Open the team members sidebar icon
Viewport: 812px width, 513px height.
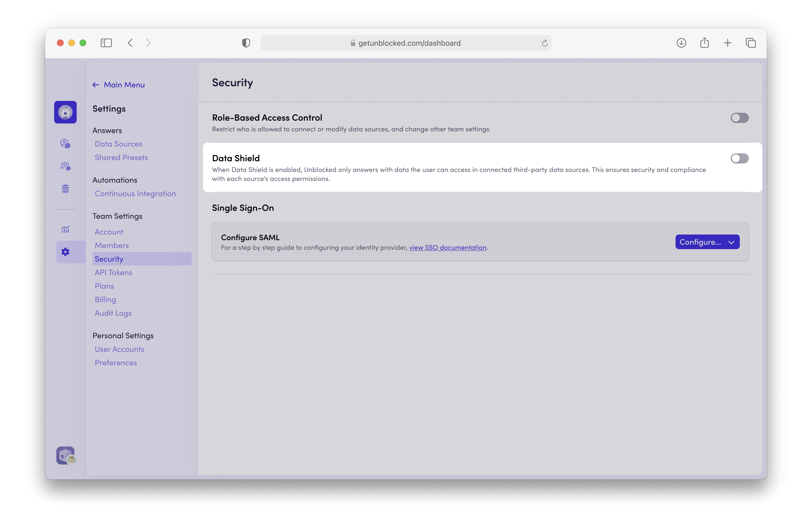click(65, 166)
